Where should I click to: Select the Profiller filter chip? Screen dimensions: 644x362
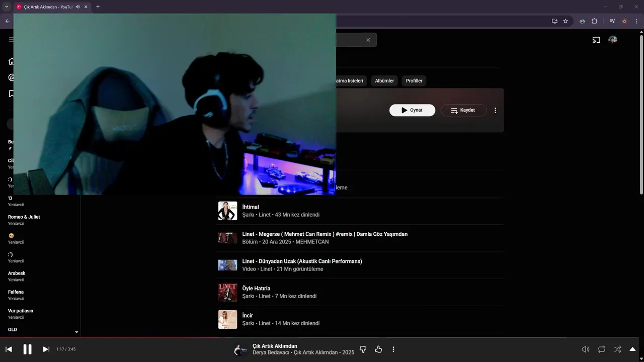414,80
